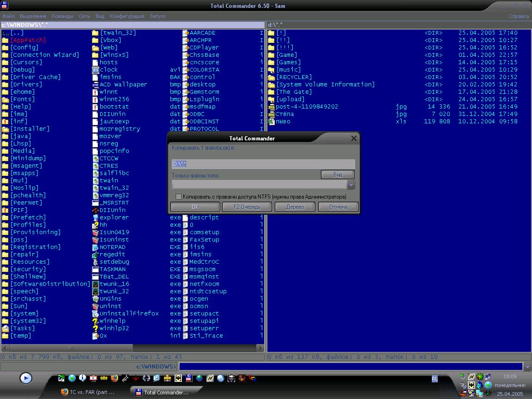Select the [RECYCLER] folder

pyautogui.click(x=294, y=77)
